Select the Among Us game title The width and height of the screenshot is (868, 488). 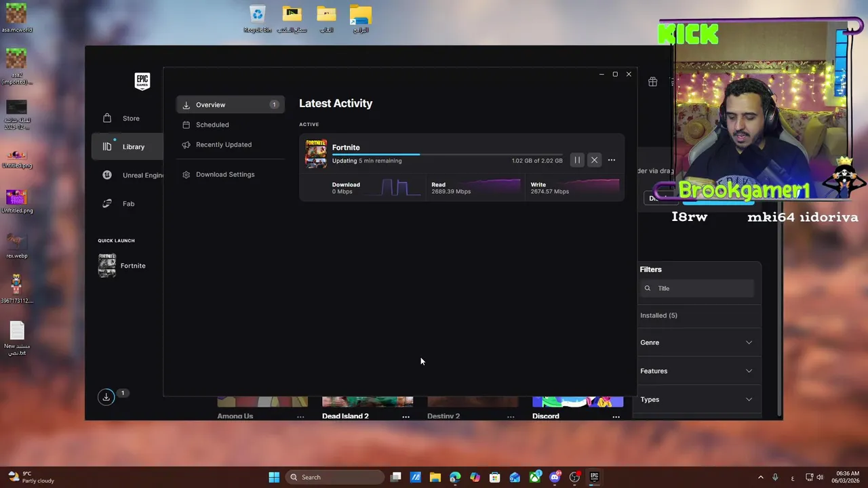click(x=235, y=416)
